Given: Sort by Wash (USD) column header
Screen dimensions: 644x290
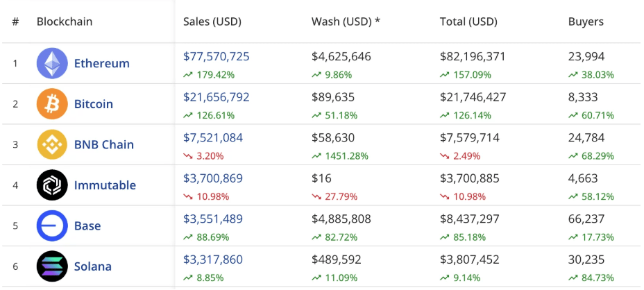Looking at the screenshot, I should pos(346,22).
